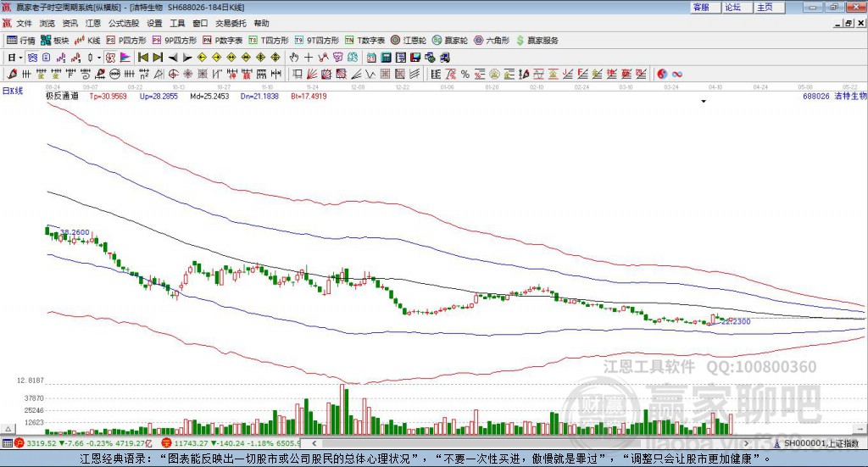Expand the candlestick style dropdown arrow
The height and width of the screenshot is (467, 868).
(99, 58)
